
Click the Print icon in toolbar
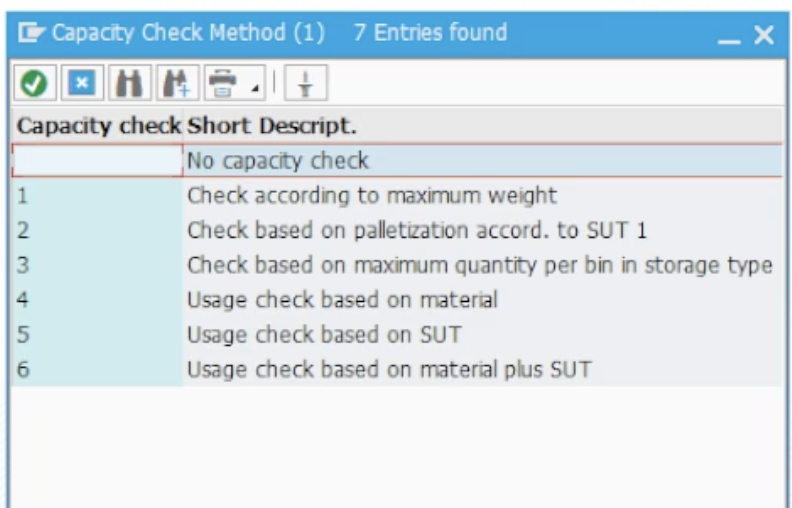pos(222,84)
